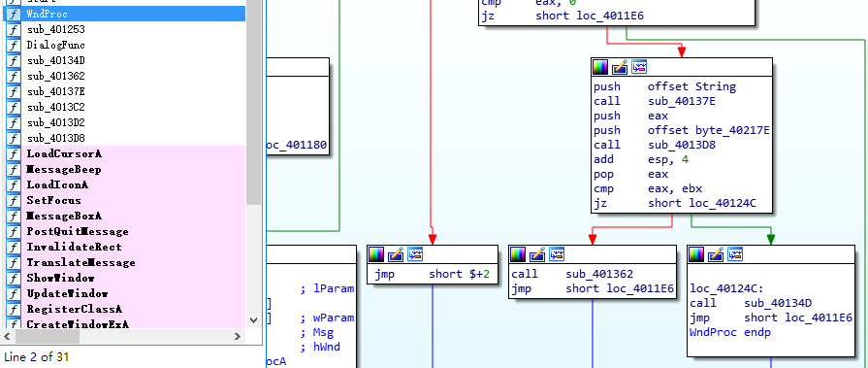Viewport: 868px width, 368px height.
Task: Click 'offset String' operand in the graph
Action: 691,86
